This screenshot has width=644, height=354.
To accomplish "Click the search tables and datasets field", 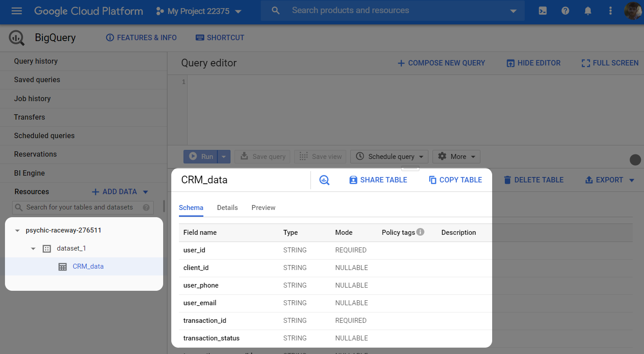I will 83,207.
